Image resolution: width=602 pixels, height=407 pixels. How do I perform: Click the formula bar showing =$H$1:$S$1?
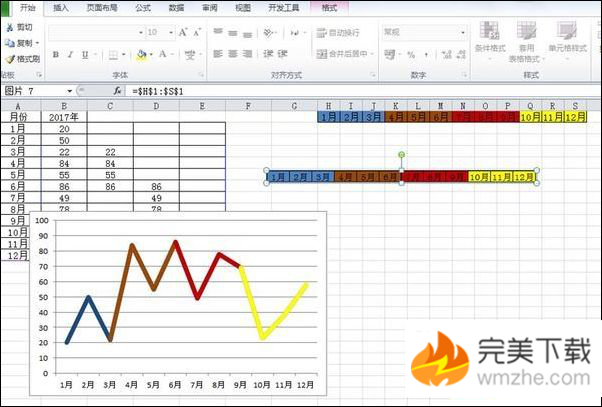pos(363,91)
